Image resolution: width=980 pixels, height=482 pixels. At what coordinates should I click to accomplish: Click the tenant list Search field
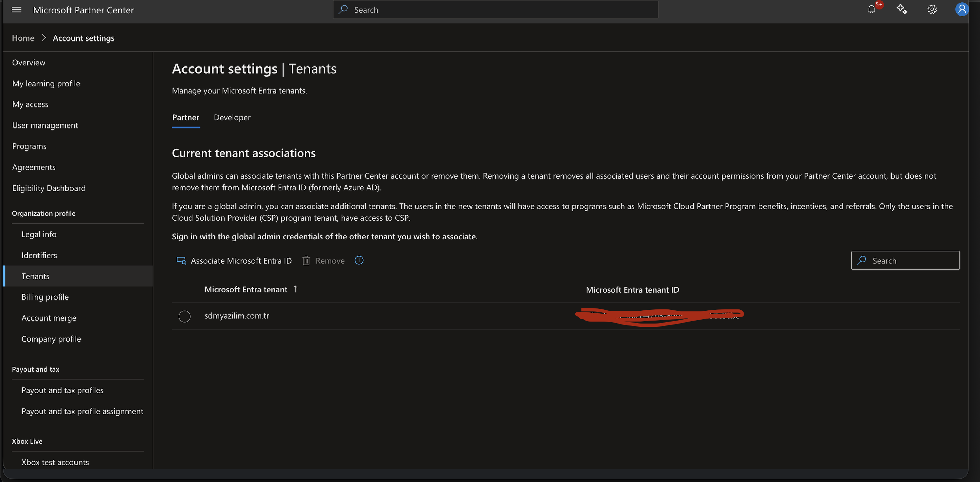tap(905, 260)
